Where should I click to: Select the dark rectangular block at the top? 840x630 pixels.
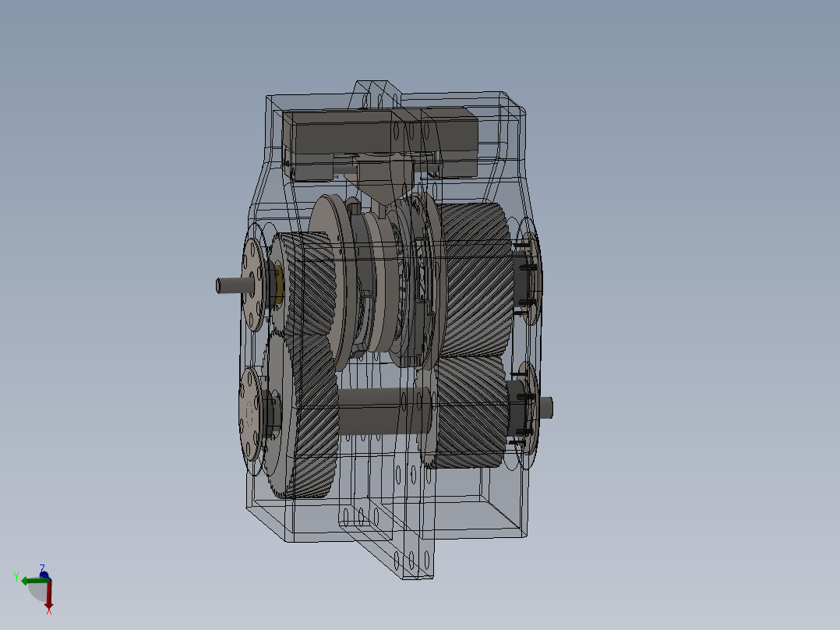tap(380, 143)
